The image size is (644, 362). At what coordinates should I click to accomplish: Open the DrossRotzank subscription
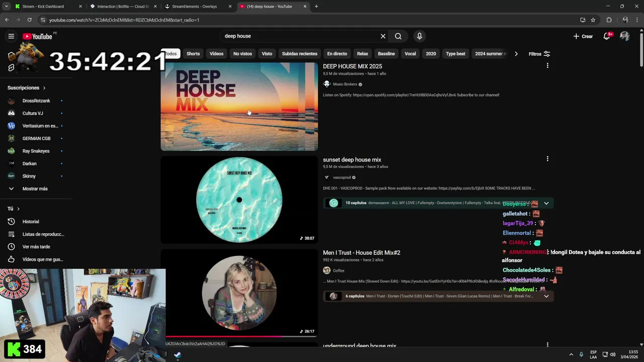tap(36, 101)
